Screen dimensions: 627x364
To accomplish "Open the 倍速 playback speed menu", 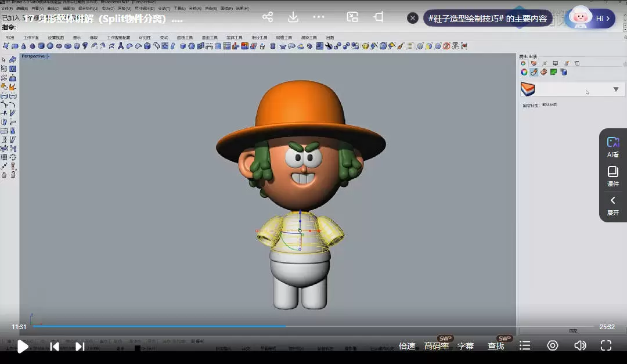I will (406, 346).
